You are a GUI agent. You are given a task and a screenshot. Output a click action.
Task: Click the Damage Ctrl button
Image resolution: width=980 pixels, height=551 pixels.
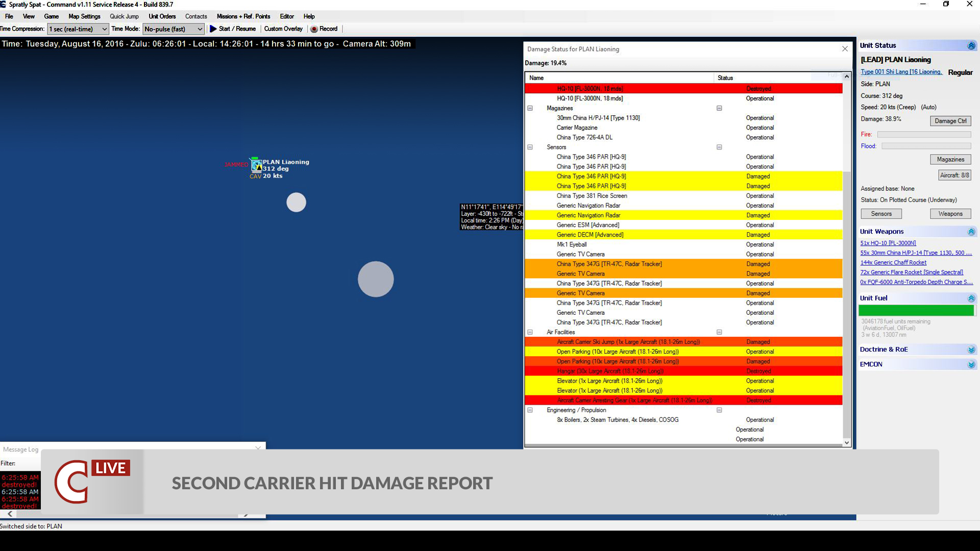[950, 121]
